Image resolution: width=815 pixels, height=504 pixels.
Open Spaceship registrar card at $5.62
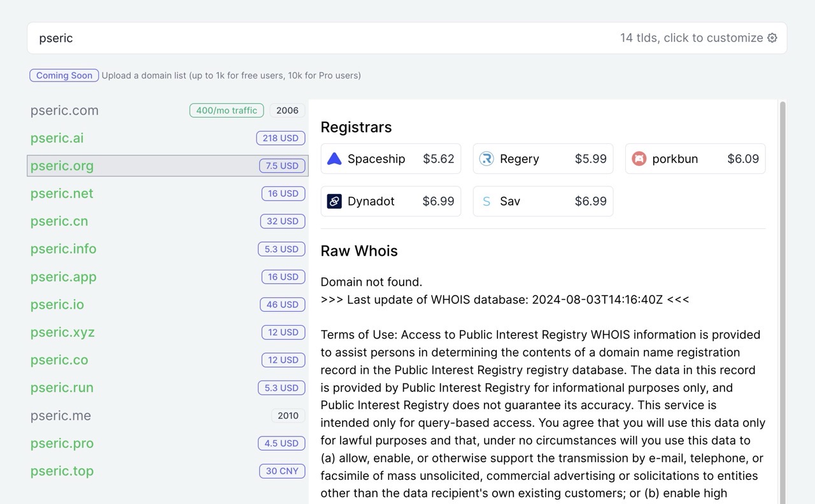point(391,159)
